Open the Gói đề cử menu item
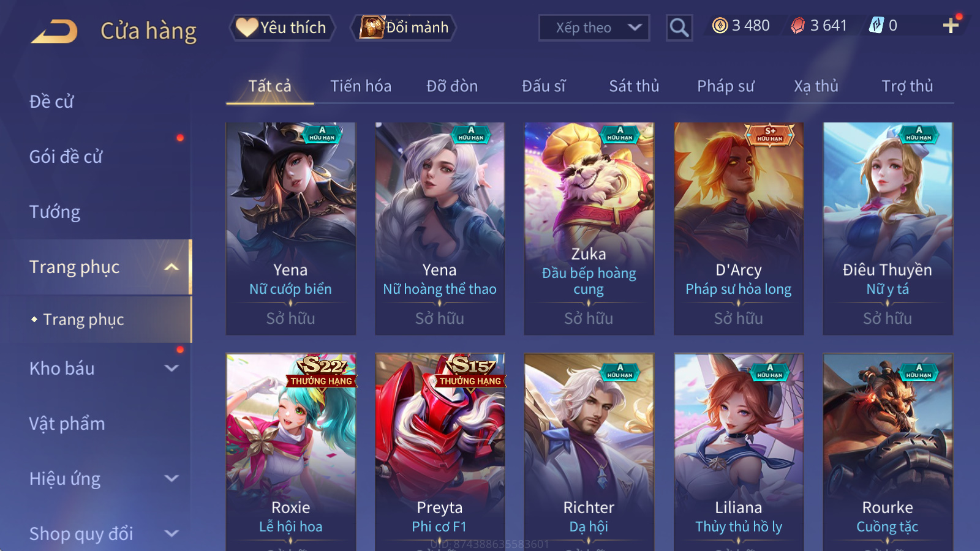980x551 pixels. 66,157
